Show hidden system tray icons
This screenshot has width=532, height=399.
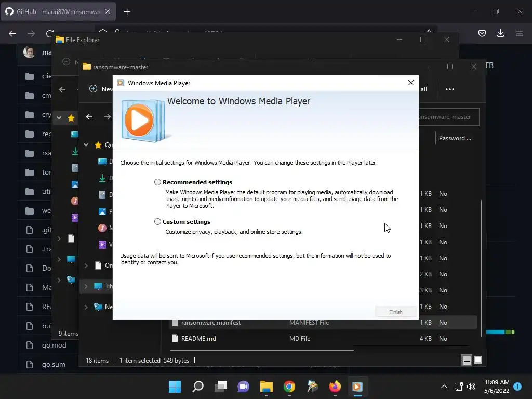click(x=444, y=387)
